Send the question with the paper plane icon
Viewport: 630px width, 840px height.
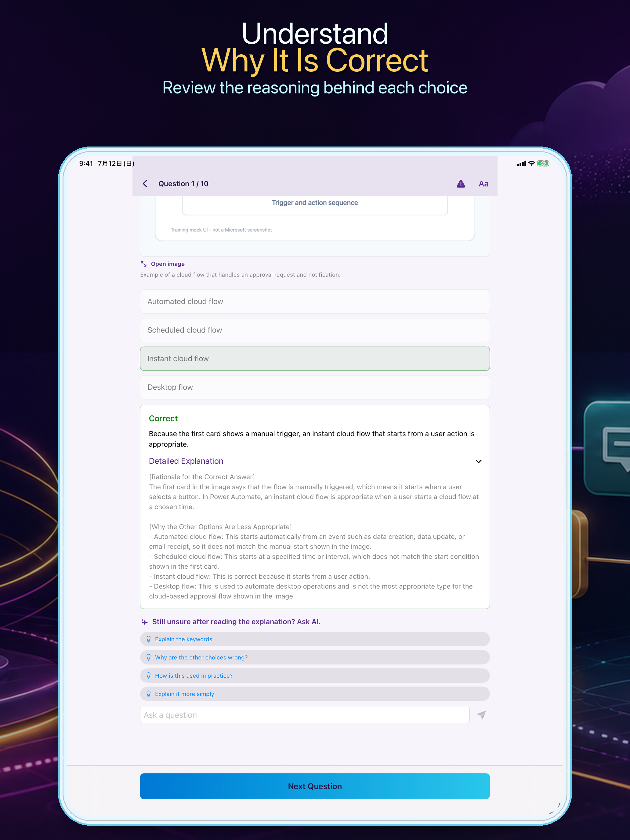point(482,715)
